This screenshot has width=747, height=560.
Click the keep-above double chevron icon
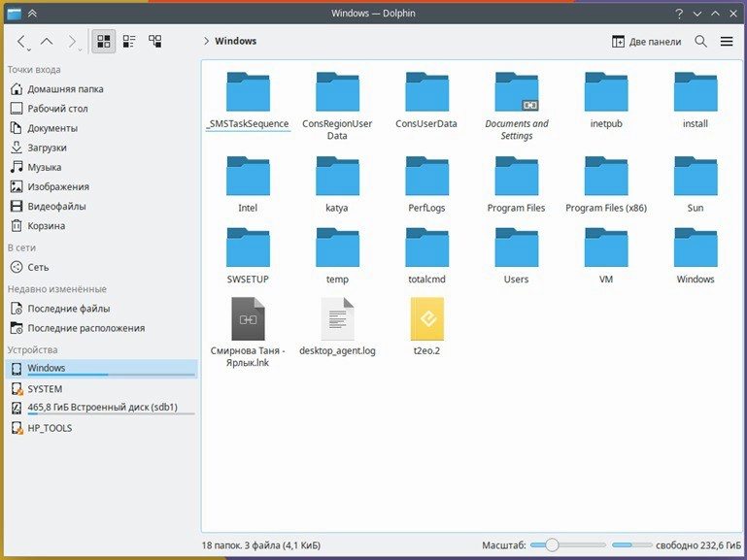pyautogui.click(x=32, y=14)
